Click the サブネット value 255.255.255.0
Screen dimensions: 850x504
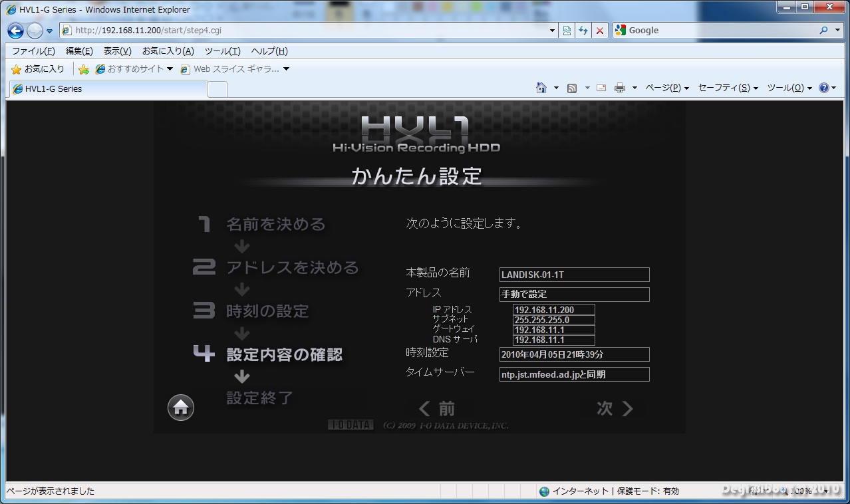click(554, 320)
